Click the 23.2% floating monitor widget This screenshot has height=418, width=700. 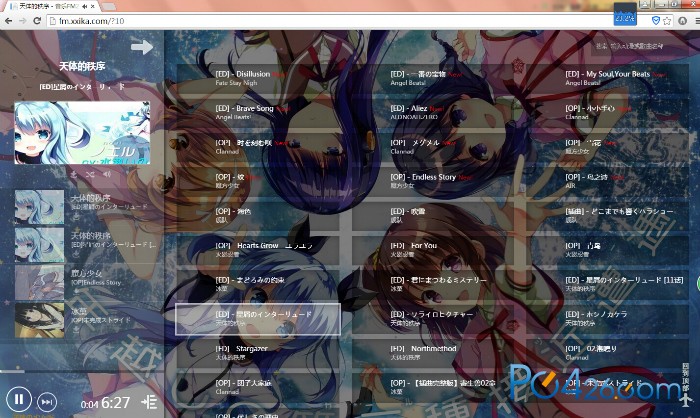pos(625,14)
